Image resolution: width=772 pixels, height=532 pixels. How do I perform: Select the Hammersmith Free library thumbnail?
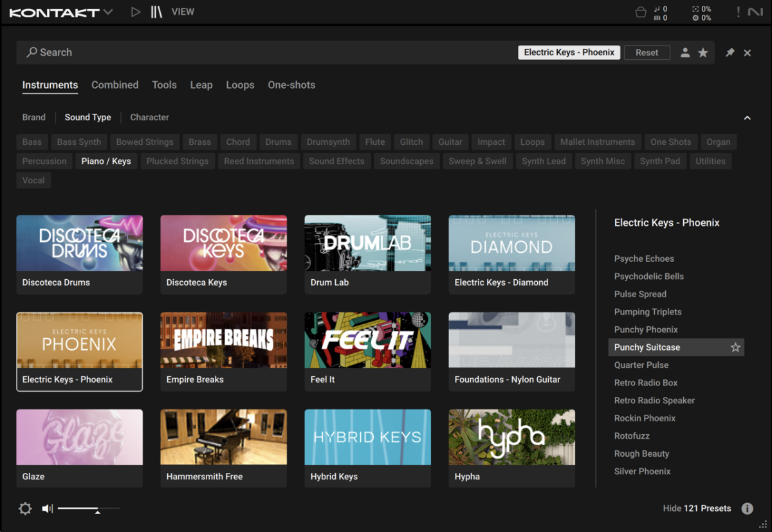223,437
